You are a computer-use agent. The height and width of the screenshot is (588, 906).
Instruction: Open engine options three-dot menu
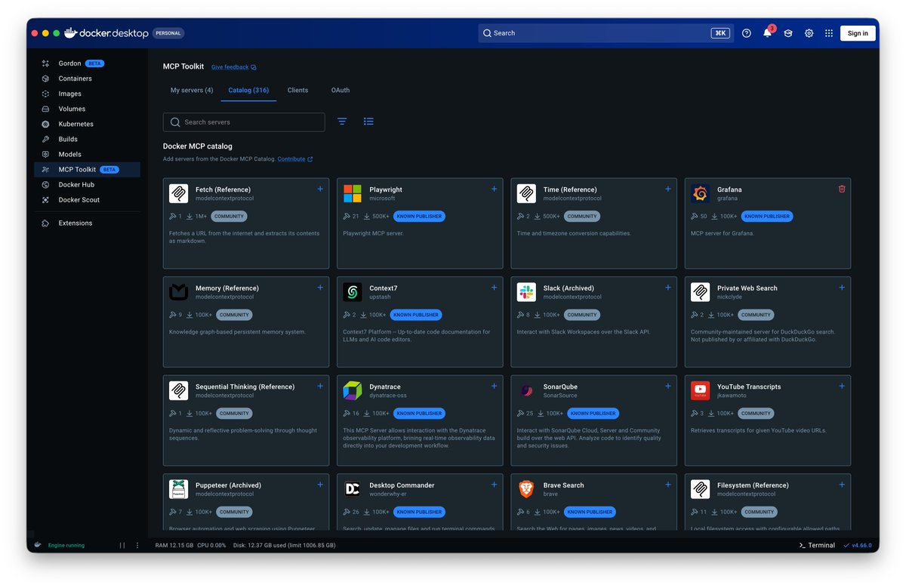[x=137, y=545]
